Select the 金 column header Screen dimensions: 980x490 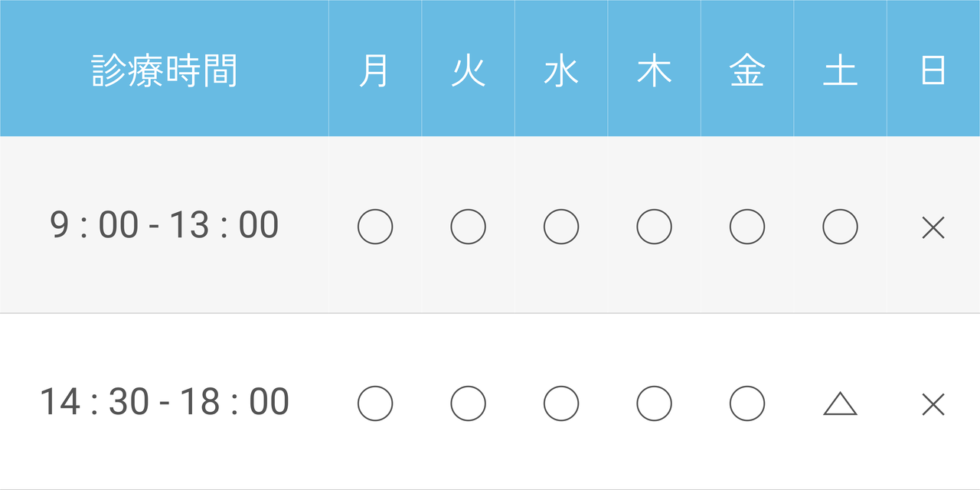747,70
